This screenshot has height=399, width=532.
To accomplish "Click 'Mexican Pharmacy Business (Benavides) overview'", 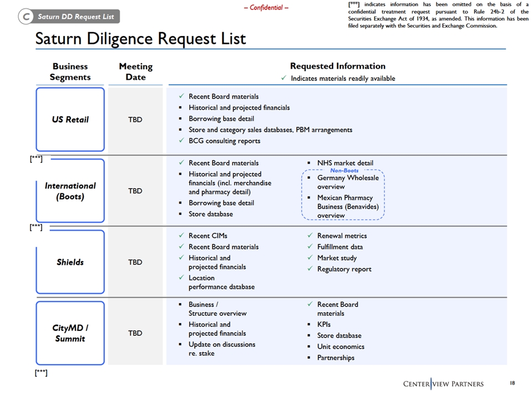I will 348,206.
